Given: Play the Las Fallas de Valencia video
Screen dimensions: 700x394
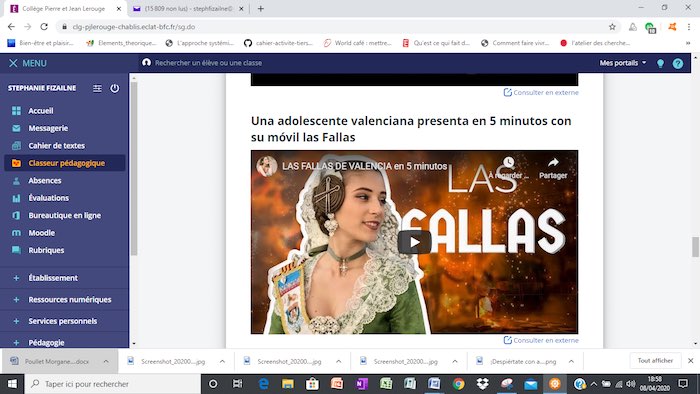Looking at the screenshot, I should [414, 242].
